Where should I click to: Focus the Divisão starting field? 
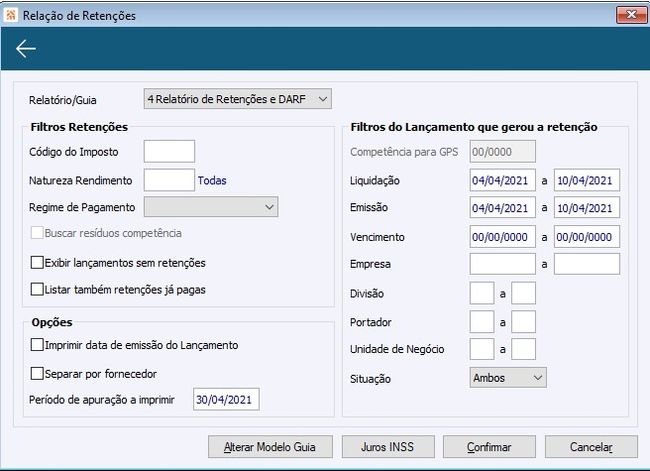[482, 293]
